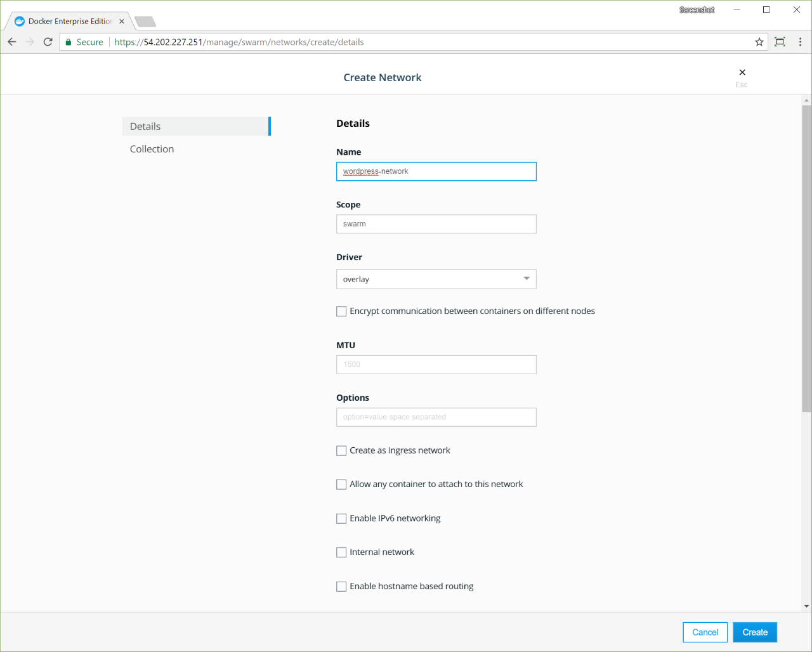Focus the MTU input field
Viewport: 812px width, 652px height.
436,365
